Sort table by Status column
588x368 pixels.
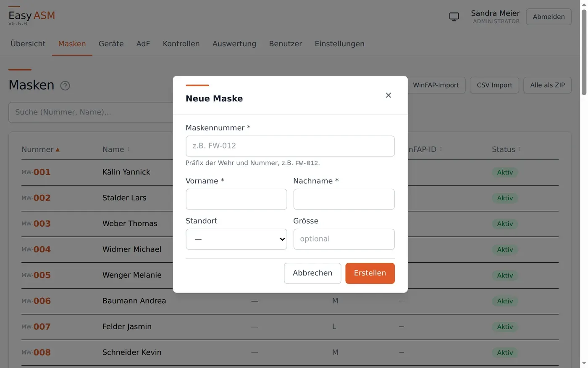507,149
